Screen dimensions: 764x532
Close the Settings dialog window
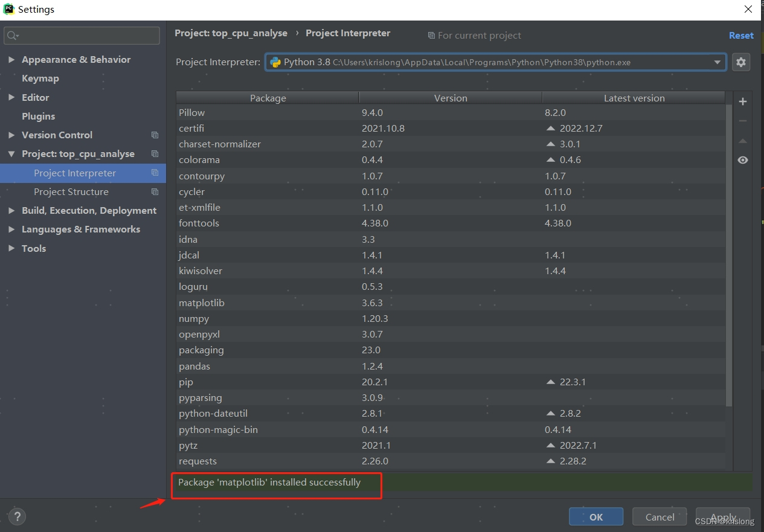point(748,9)
